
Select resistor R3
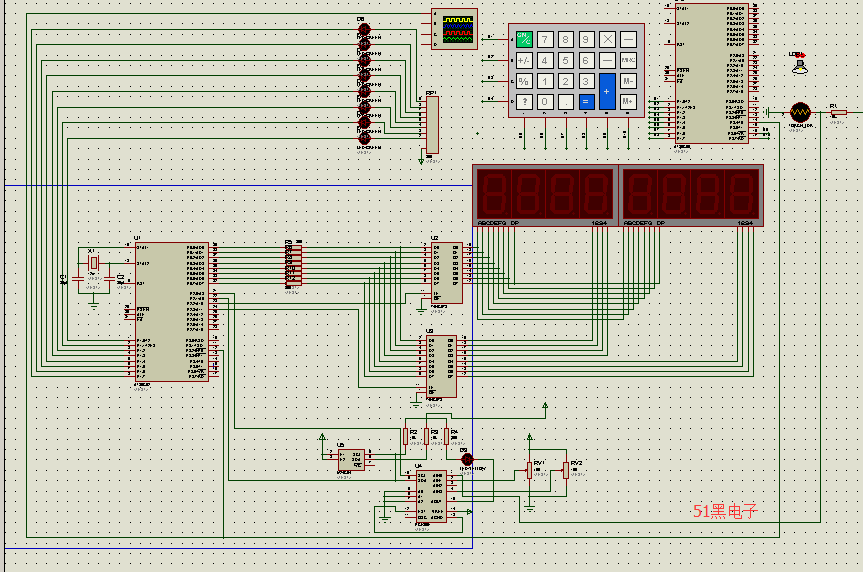[x=427, y=436]
